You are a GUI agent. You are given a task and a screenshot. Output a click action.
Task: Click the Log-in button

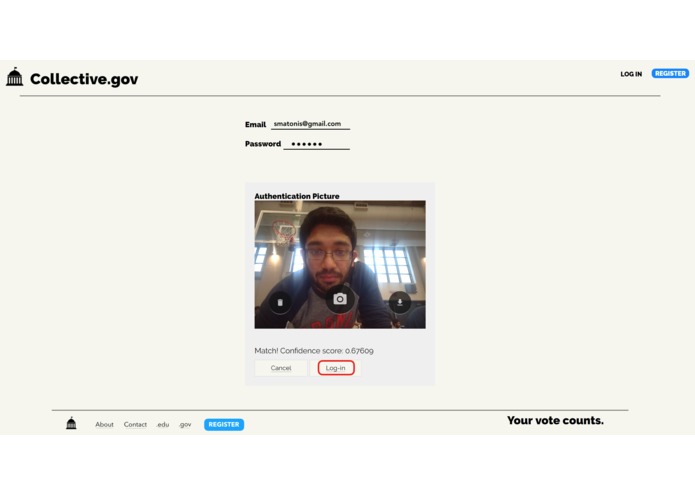click(336, 368)
